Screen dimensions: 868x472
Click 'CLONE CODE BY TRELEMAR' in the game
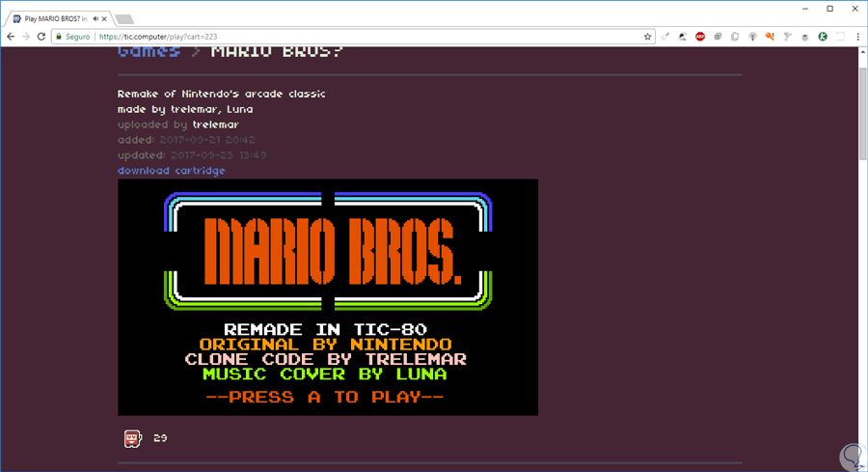326,359
